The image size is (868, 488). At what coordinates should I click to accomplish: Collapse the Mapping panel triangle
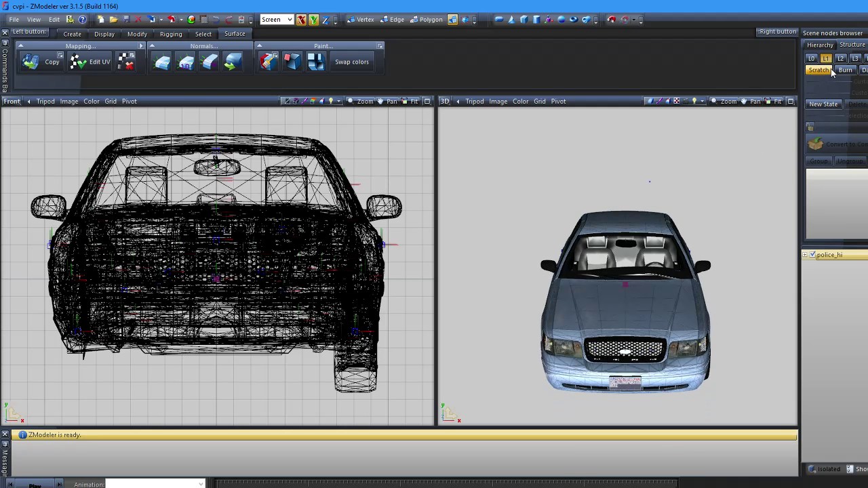[20, 46]
